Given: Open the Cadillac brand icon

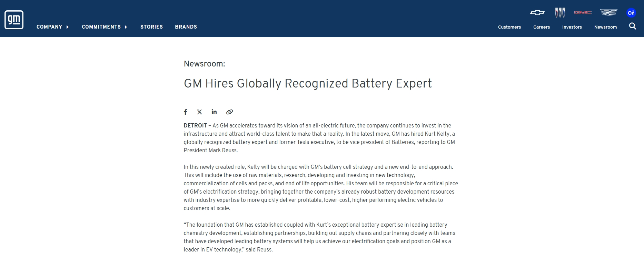Looking at the screenshot, I should [608, 13].
